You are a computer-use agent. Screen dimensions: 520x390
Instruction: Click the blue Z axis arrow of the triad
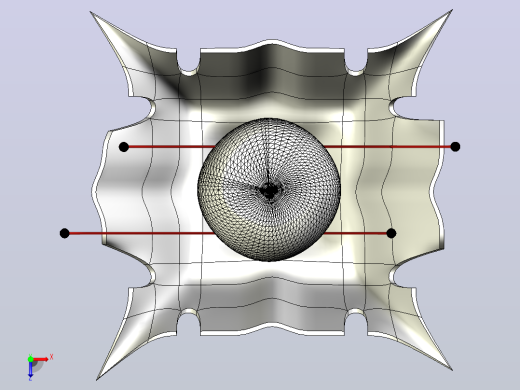click(30, 369)
